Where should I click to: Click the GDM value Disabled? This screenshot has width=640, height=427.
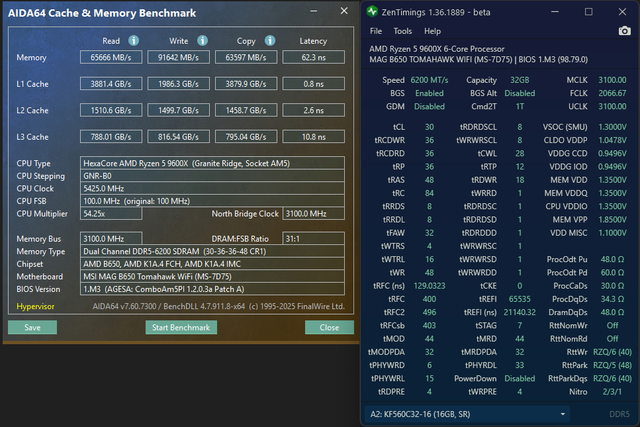pos(429,107)
